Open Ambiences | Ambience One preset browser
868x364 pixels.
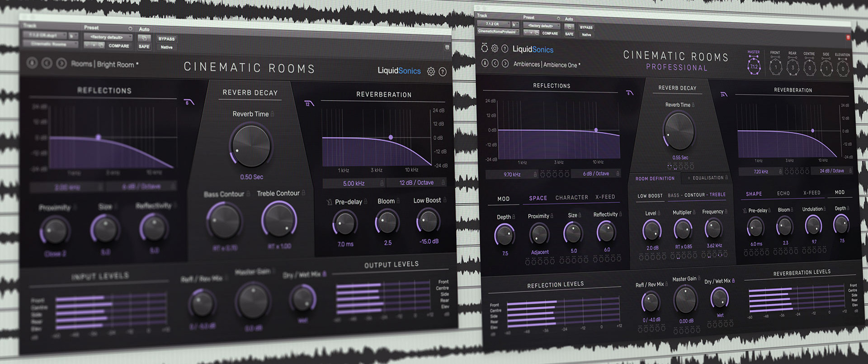click(547, 65)
